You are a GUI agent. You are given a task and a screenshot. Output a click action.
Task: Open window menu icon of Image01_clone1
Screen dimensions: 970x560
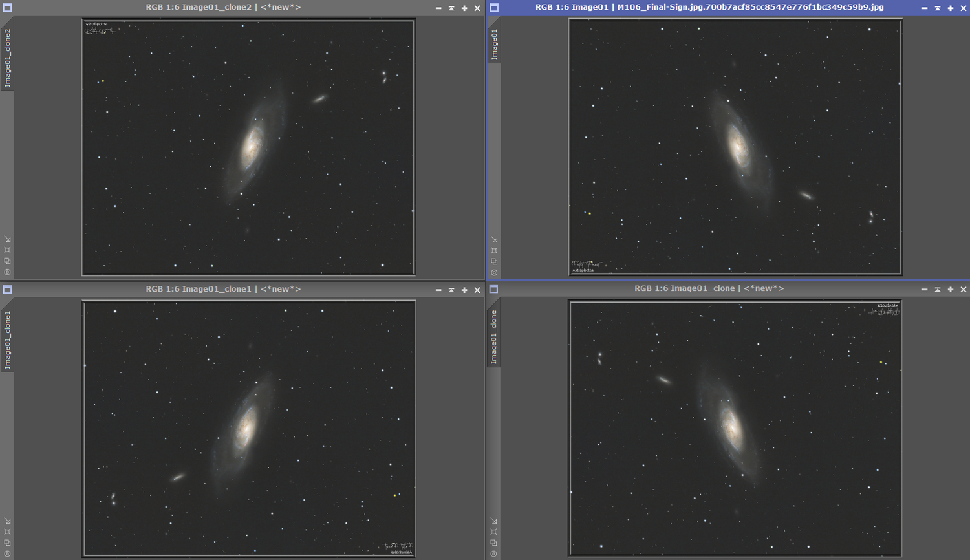pos(7,290)
